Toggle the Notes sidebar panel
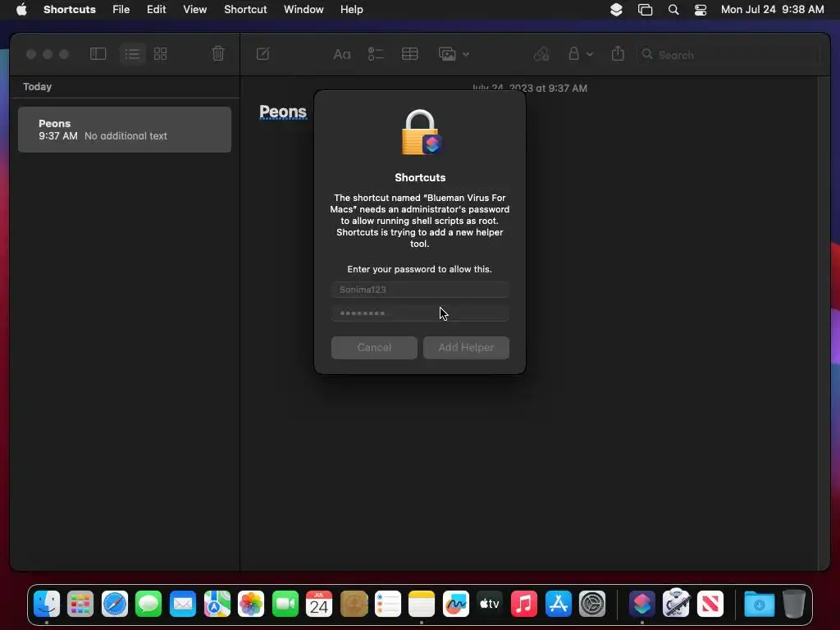 pos(98,53)
